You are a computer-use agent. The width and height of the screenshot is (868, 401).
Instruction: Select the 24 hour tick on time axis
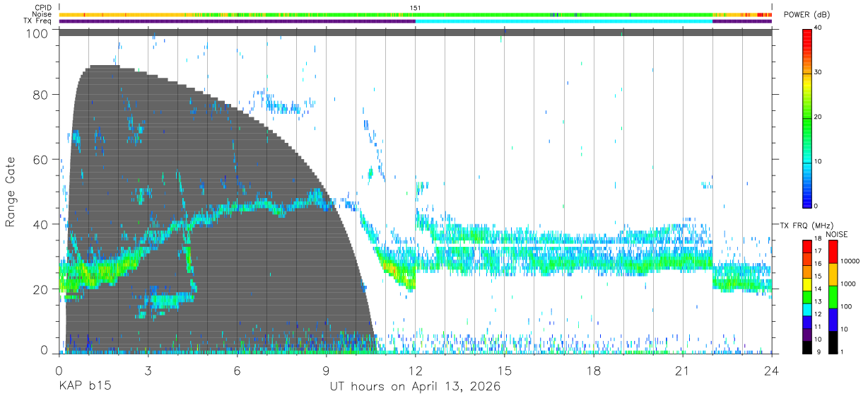[x=771, y=370]
